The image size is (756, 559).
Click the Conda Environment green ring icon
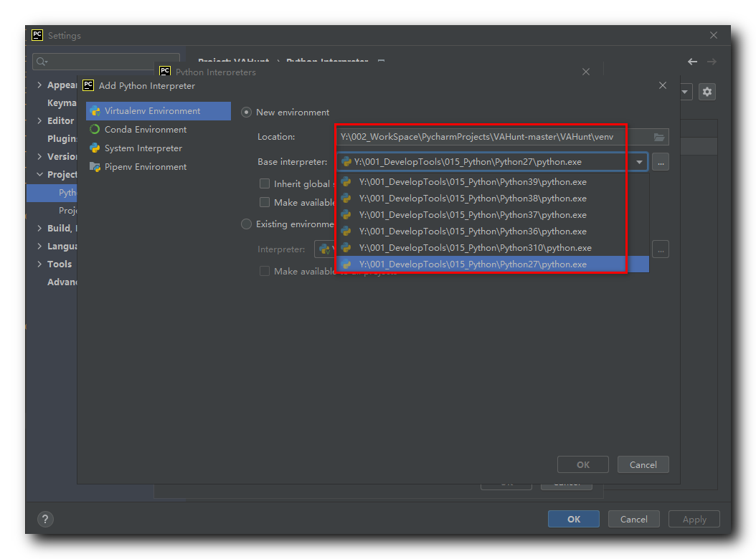pos(95,129)
